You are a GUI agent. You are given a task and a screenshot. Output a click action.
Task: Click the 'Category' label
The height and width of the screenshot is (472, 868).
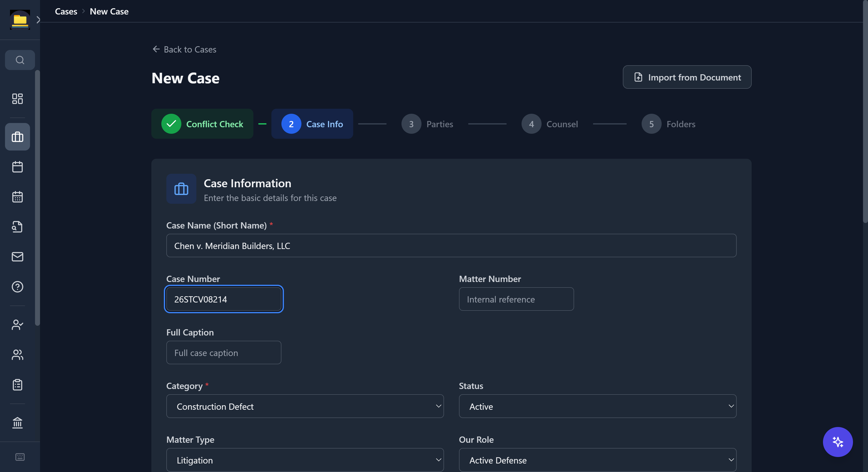184,386
